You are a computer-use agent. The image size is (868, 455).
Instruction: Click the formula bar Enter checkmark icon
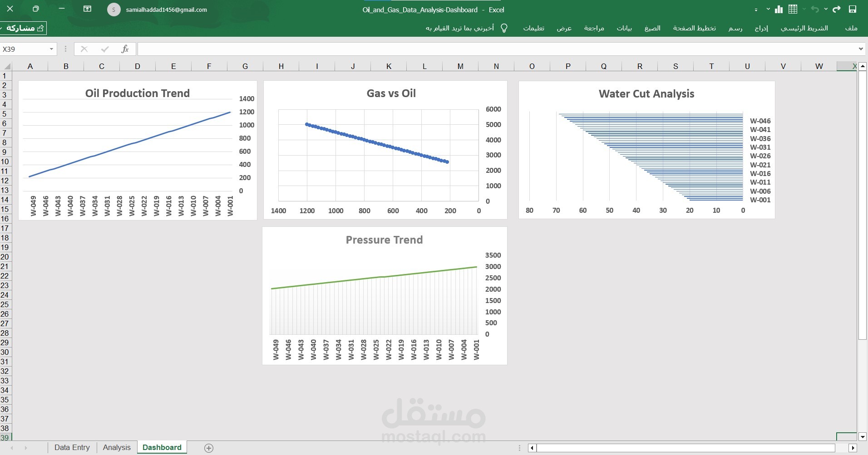[105, 49]
